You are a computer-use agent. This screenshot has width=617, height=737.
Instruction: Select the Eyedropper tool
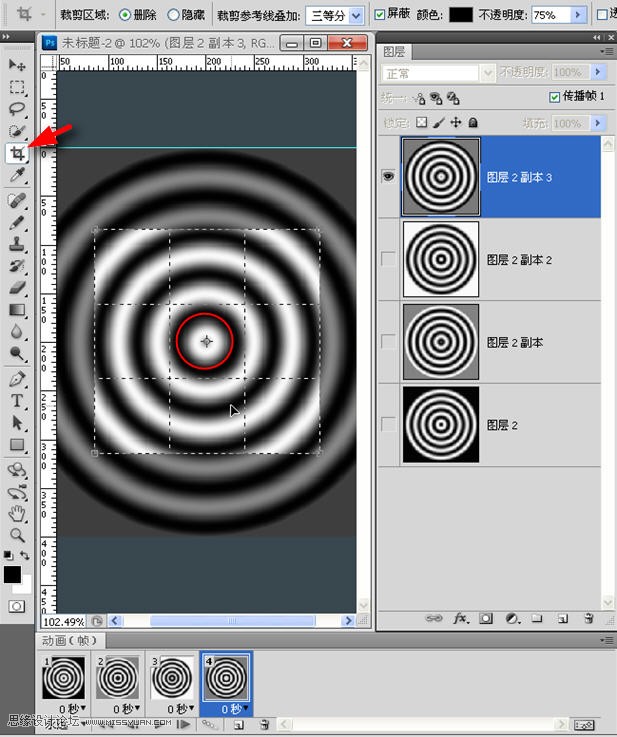pyautogui.click(x=17, y=175)
